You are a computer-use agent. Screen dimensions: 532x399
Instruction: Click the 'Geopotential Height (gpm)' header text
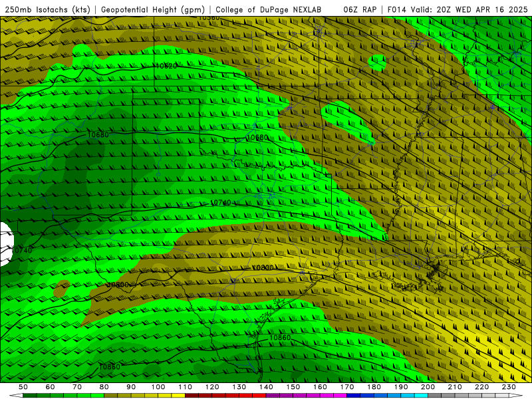click(153, 10)
